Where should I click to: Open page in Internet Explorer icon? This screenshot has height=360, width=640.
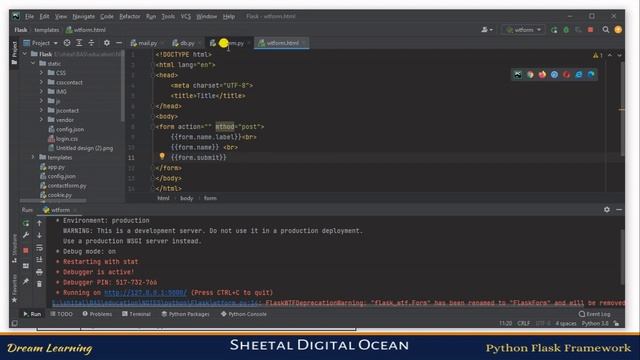[579, 75]
